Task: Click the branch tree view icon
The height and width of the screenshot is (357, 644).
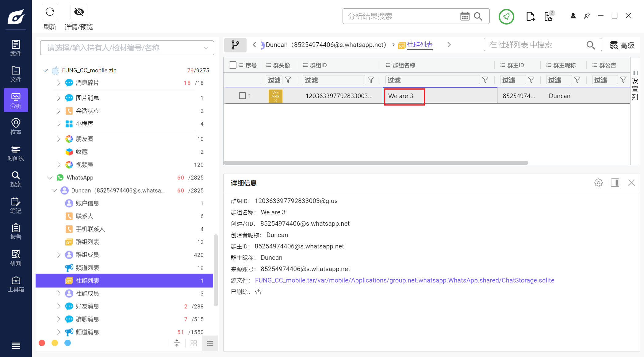Action: click(x=235, y=45)
